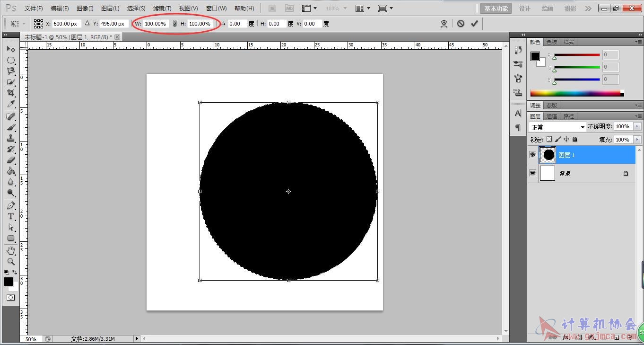The image size is (644, 345).
Task: Switch to the 路径 tab
Action: [x=569, y=116]
